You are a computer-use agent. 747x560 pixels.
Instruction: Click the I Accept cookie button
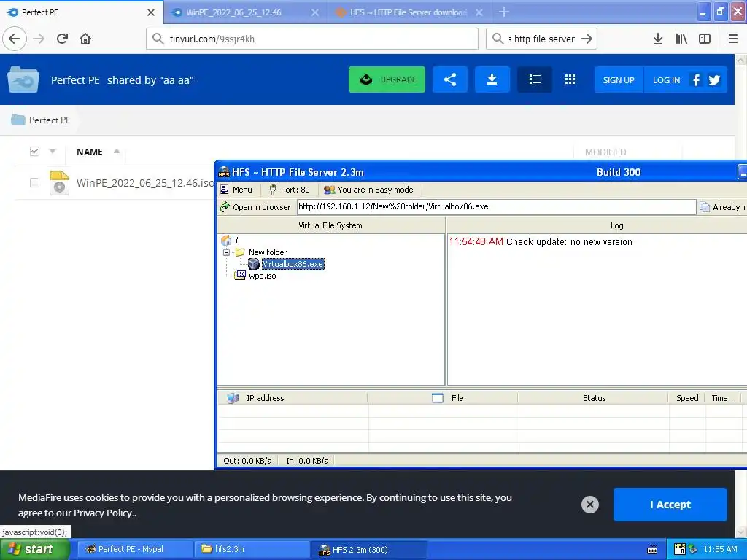coord(670,505)
